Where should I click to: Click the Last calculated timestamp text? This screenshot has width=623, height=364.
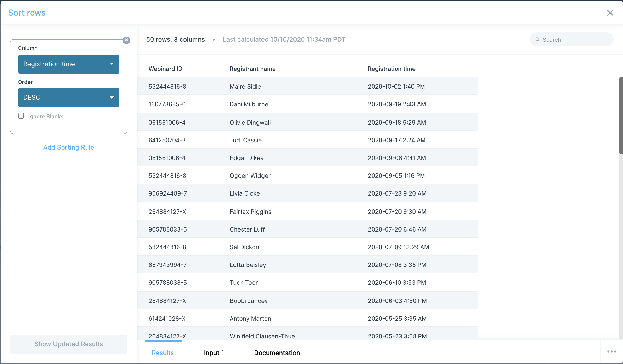pyautogui.click(x=284, y=39)
